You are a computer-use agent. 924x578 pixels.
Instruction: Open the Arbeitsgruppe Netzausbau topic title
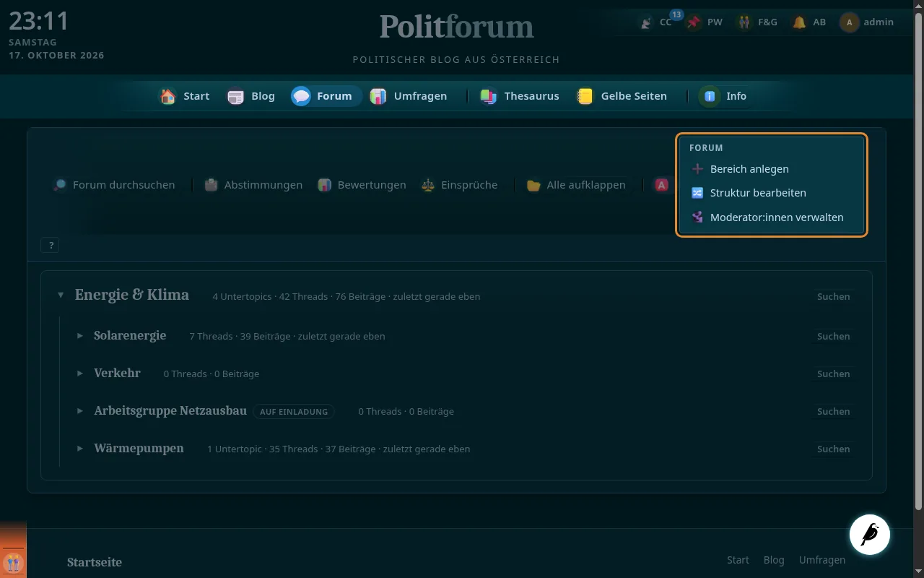tap(170, 410)
